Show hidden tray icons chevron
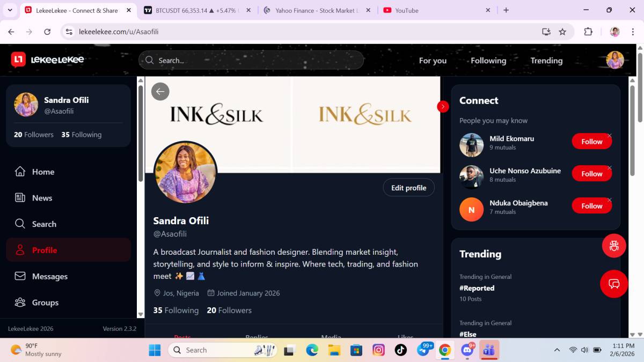644x362 pixels. 557,350
